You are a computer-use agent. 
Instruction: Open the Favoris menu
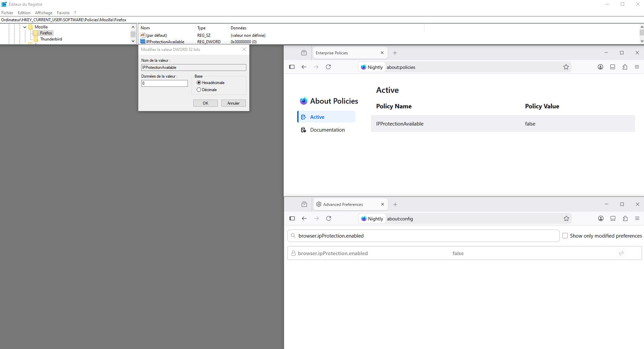(63, 13)
